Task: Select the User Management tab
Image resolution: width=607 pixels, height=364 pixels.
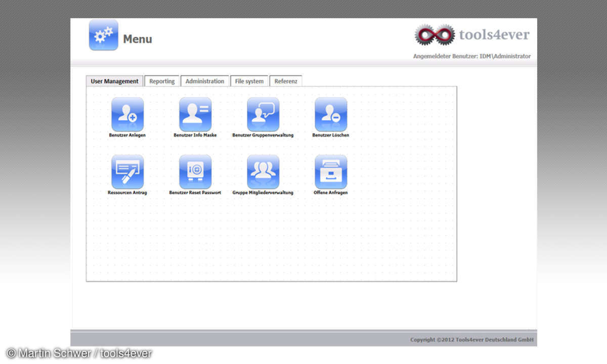Action: (x=114, y=81)
